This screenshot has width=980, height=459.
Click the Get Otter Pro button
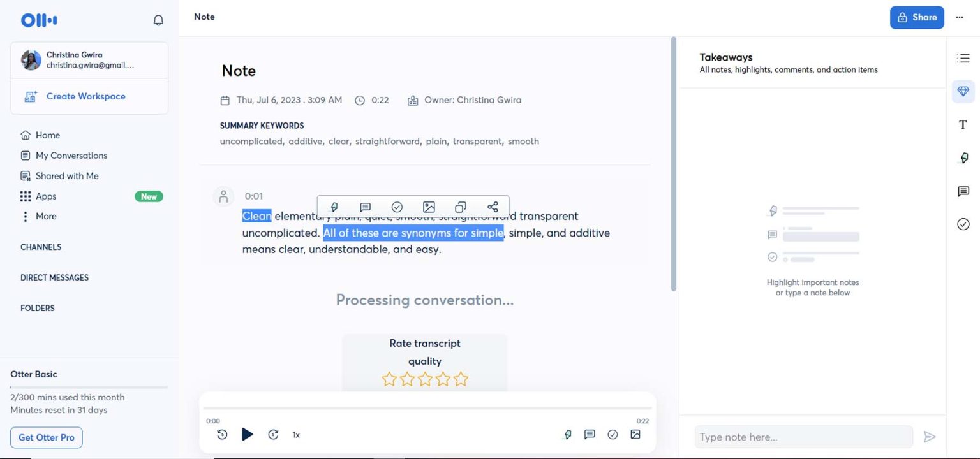tap(46, 437)
